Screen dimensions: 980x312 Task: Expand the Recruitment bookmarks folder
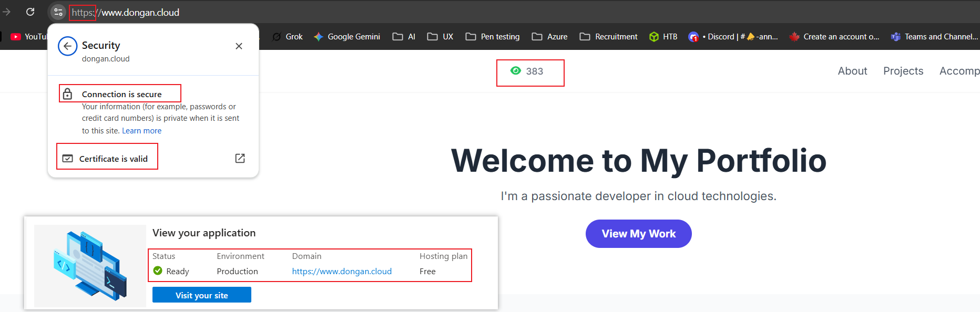coord(608,37)
